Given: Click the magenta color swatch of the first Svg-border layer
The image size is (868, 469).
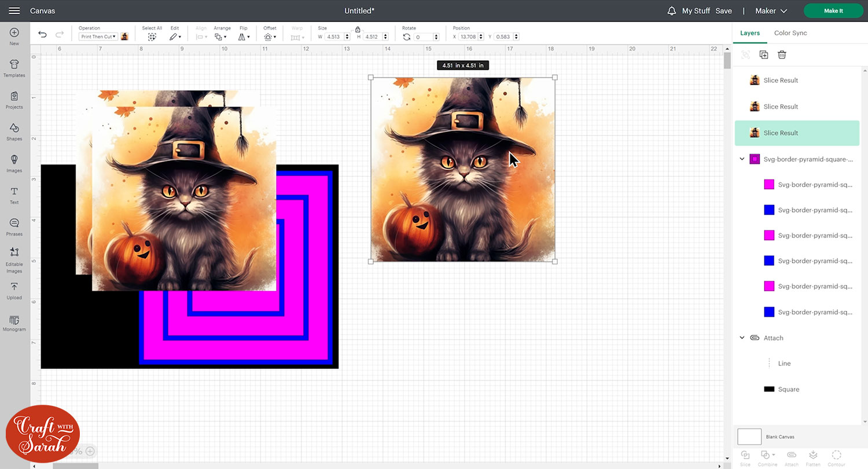Looking at the screenshot, I should tap(769, 184).
